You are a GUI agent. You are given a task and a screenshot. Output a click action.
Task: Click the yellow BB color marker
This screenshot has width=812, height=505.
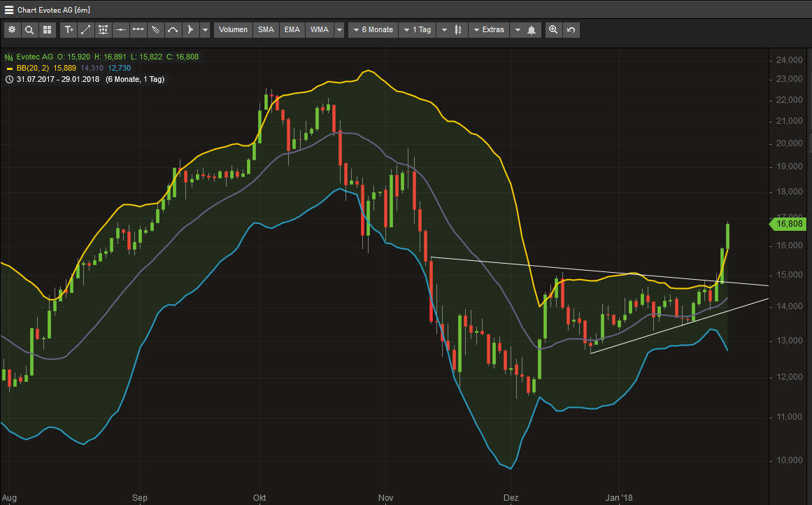click(9, 69)
